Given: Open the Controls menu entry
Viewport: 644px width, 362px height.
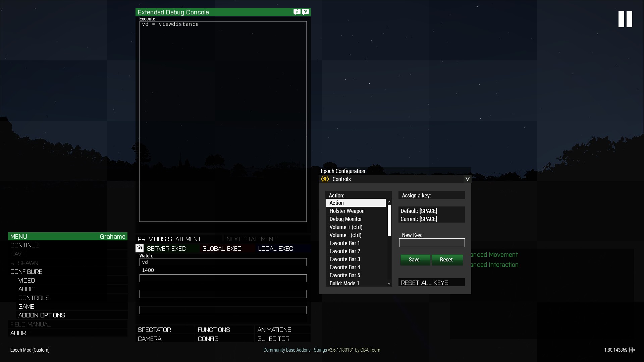Looking at the screenshot, I should pyautogui.click(x=34, y=298).
